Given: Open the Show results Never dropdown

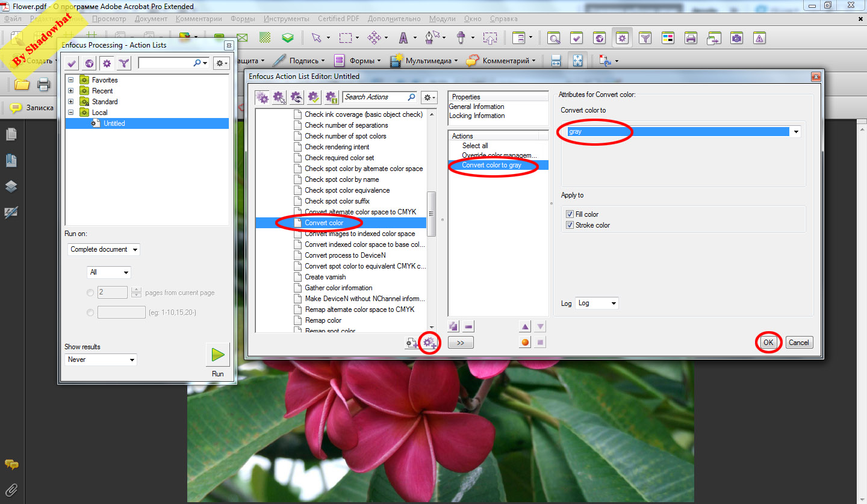Looking at the screenshot, I should (101, 359).
